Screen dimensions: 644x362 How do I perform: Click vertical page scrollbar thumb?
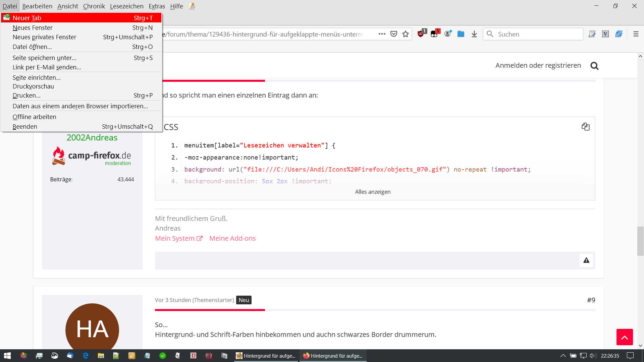(640, 241)
